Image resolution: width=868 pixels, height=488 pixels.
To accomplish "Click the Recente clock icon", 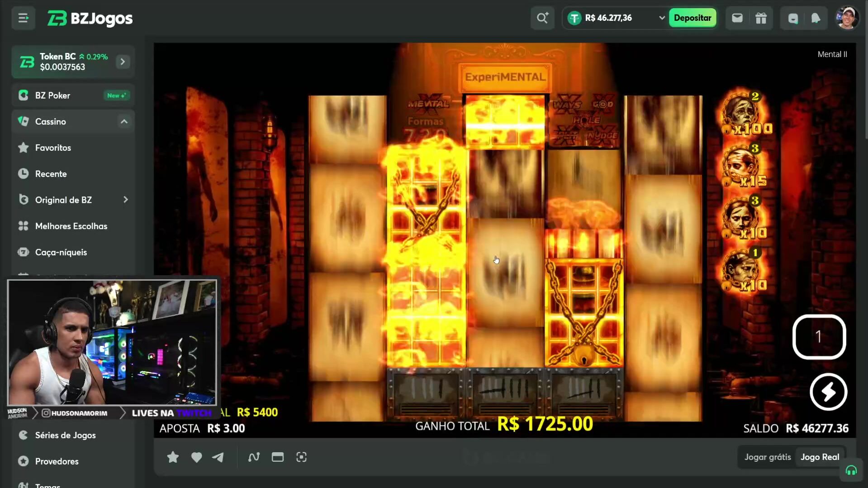I will pos(24,174).
